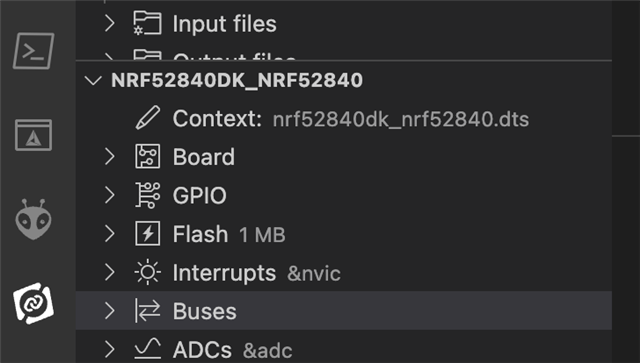Open the Terminal panel icon in activity bar

pyautogui.click(x=33, y=51)
